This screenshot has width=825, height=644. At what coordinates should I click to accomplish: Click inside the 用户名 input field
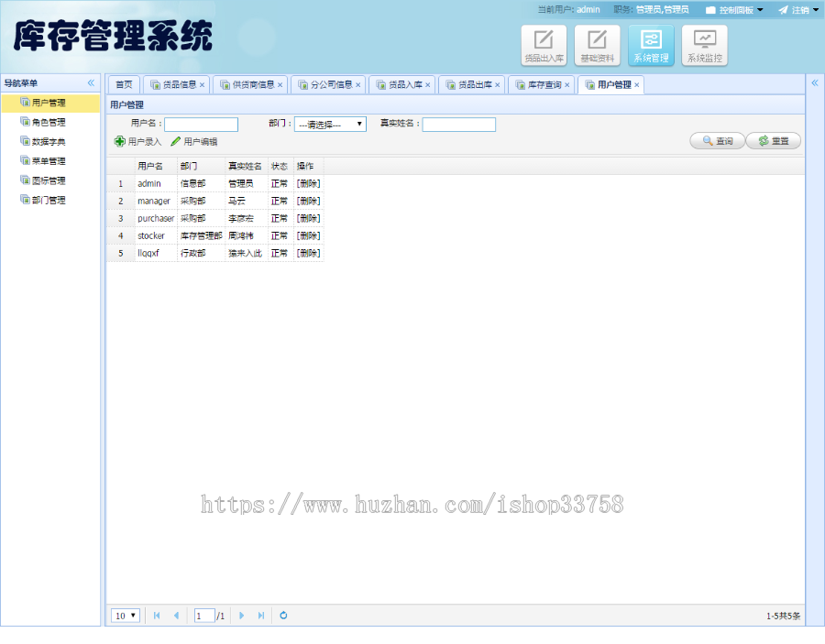[x=202, y=124]
